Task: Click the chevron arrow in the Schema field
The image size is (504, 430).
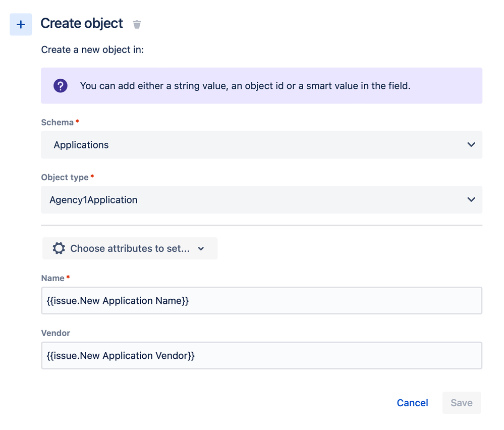Action: coord(471,145)
